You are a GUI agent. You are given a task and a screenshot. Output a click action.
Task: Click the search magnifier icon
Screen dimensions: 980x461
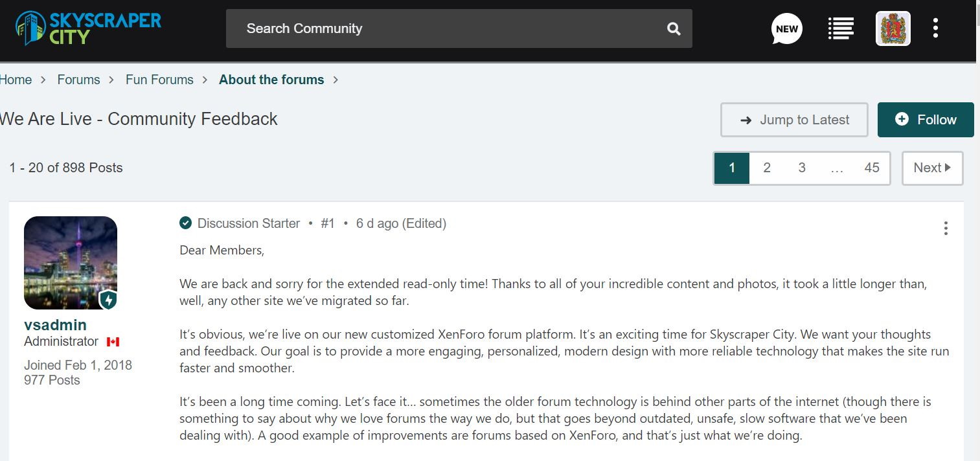point(674,28)
